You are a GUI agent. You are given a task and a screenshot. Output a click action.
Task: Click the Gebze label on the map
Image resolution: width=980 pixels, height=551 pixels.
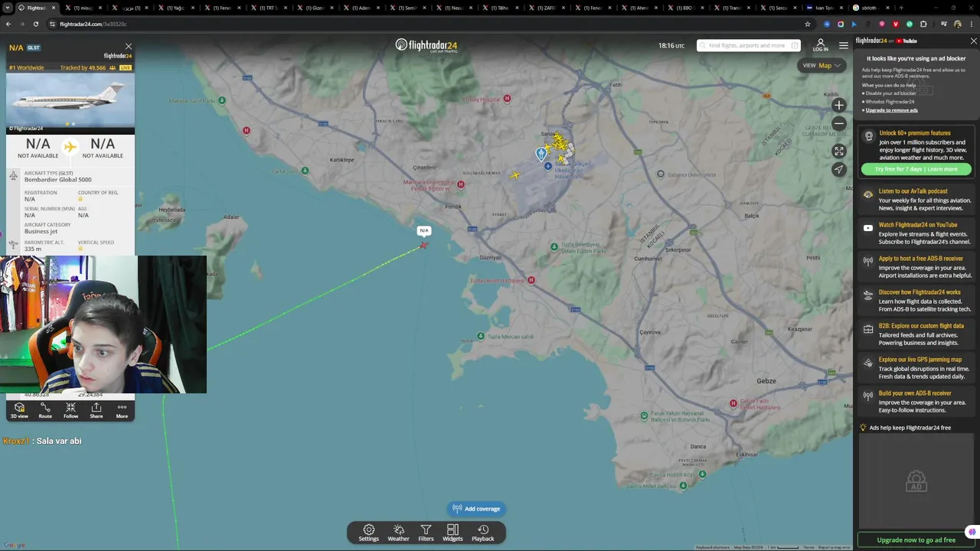click(x=766, y=380)
